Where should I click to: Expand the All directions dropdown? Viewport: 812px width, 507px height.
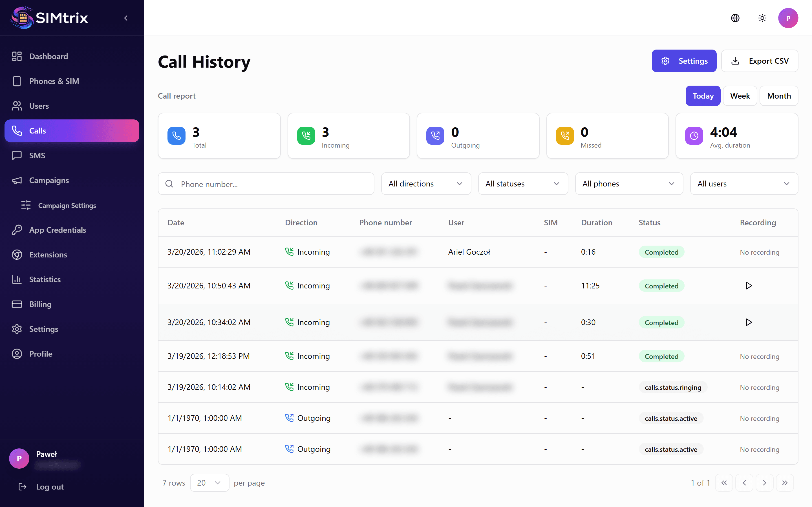pos(426,184)
